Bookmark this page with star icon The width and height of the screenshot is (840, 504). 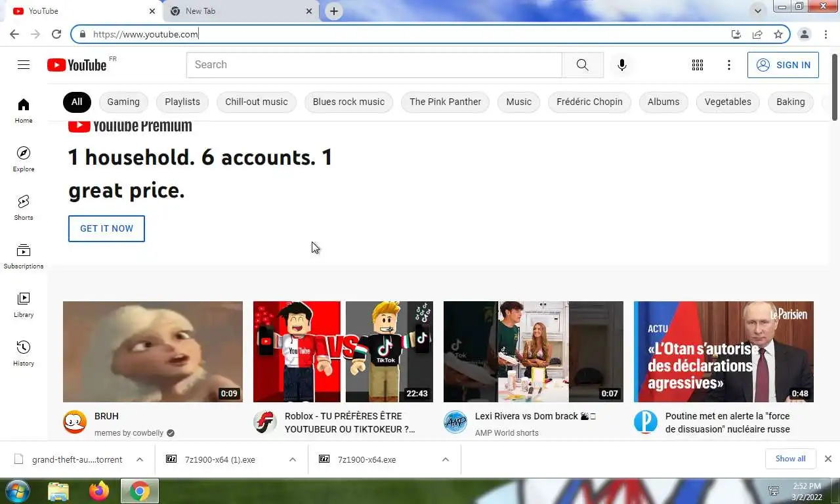pos(778,34)
